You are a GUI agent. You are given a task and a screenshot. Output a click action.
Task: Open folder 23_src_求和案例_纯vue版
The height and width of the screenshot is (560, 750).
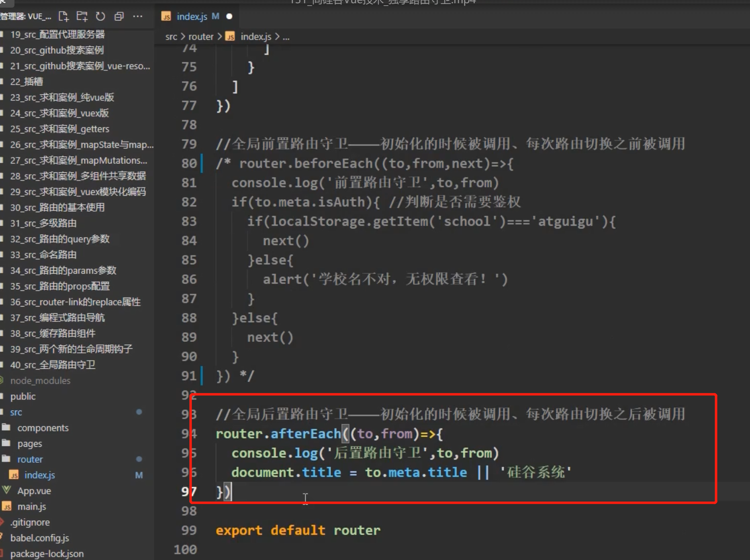(x=62, y=97)
